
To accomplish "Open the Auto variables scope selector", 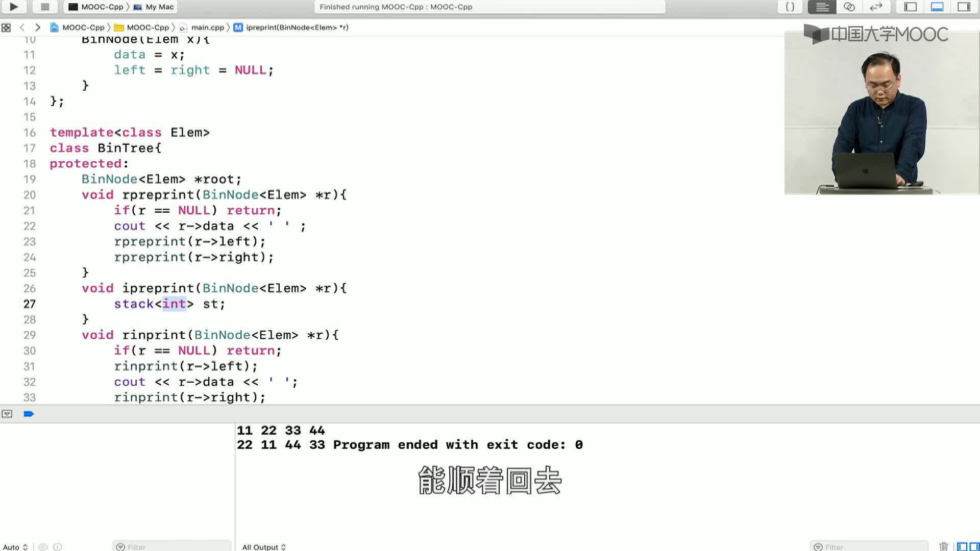I will 15,547.
